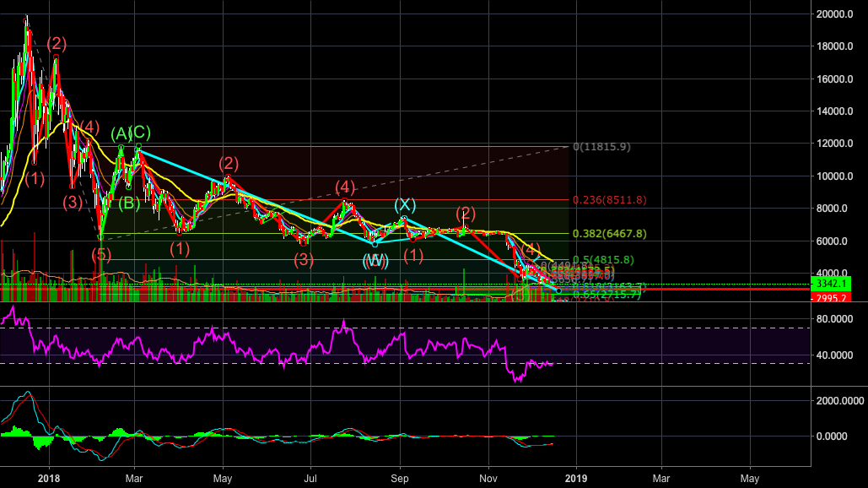Click the red price label 2995.2
The height and width of the screenshot is (488, 868).
831,298
